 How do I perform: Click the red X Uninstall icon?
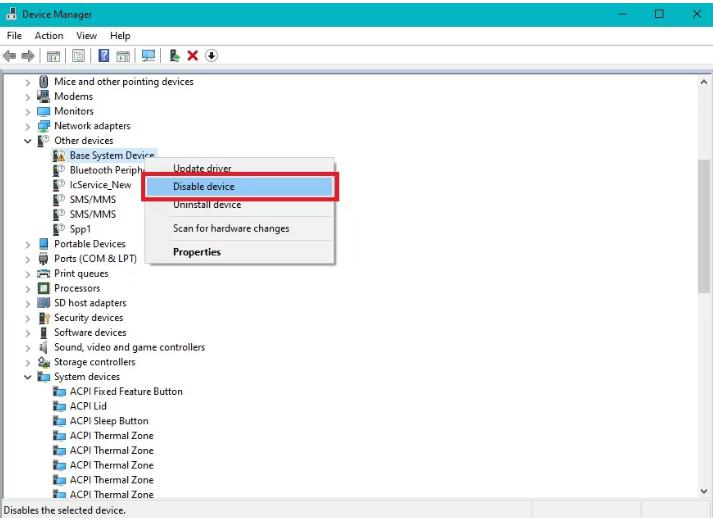193,56
